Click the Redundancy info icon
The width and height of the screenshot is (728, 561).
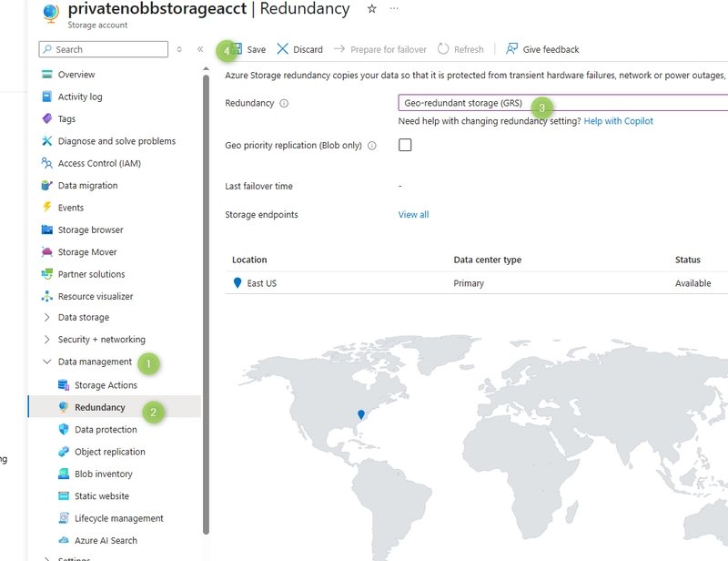point(284,103)
